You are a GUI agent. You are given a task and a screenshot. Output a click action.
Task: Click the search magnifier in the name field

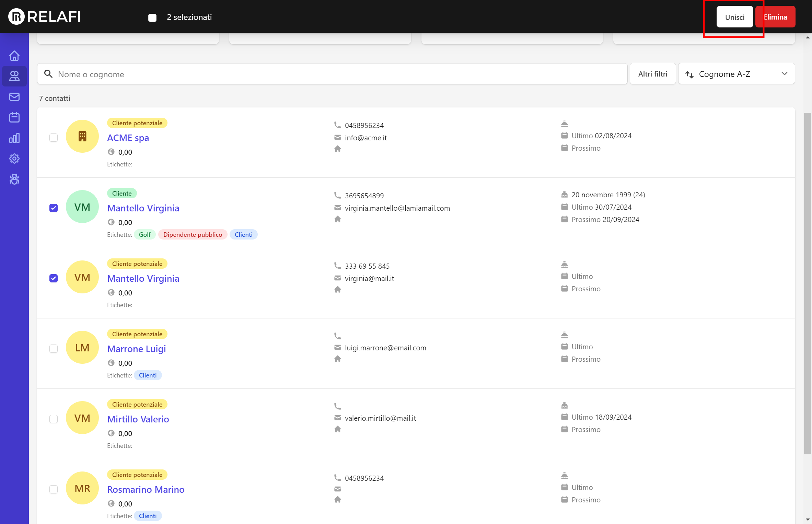48,74
